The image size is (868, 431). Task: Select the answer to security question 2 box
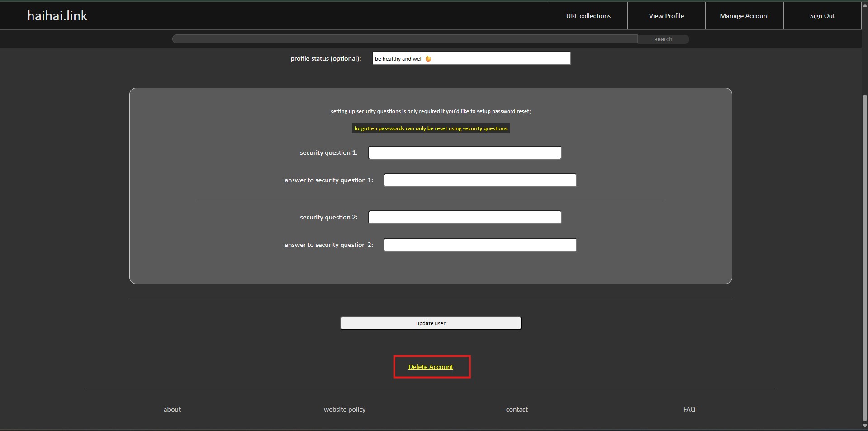[480, 245]
